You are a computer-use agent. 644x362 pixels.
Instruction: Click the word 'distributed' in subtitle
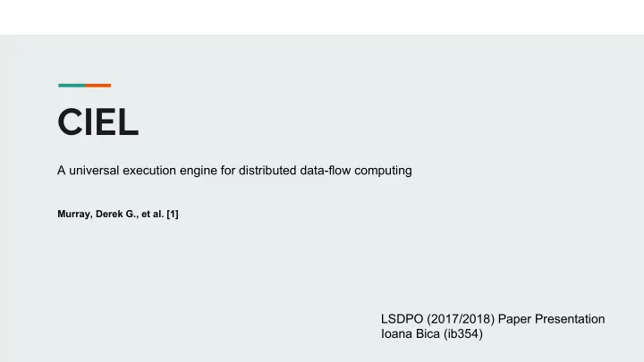[267, 171]
